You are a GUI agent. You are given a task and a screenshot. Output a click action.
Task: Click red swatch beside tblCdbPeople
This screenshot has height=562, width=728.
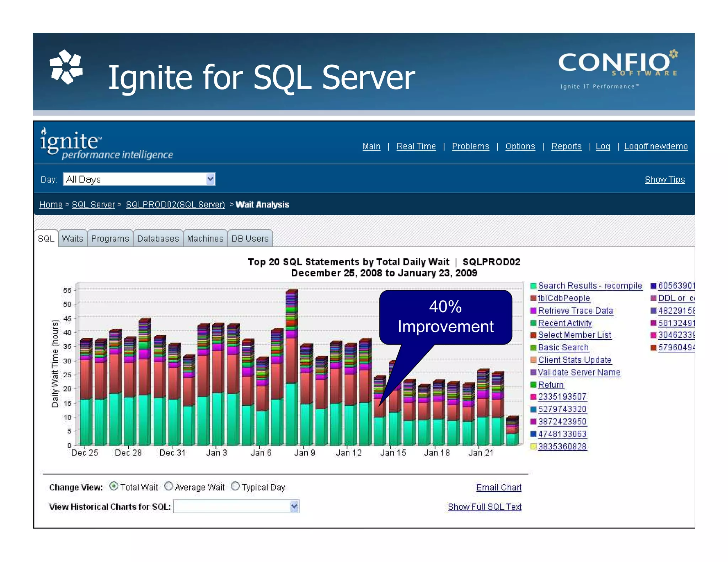point(533,298)
